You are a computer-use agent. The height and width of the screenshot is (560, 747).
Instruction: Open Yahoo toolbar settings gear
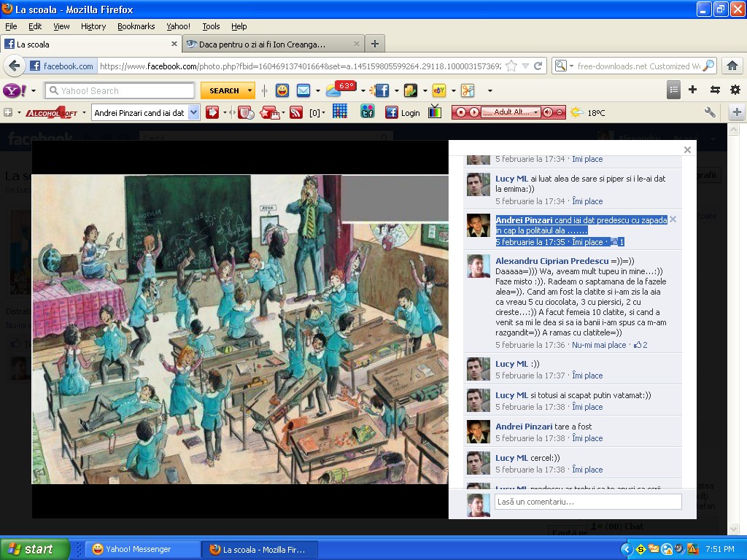(735, 90)
